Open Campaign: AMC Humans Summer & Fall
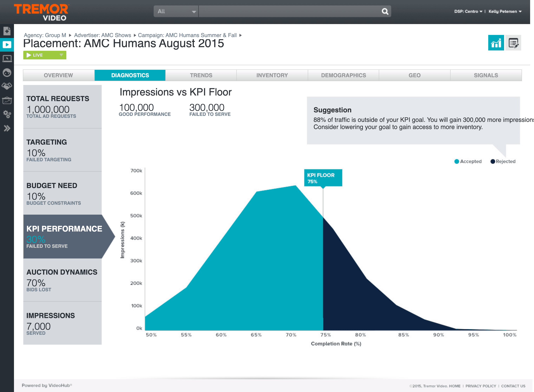534x392 pixels. [187, 35]
